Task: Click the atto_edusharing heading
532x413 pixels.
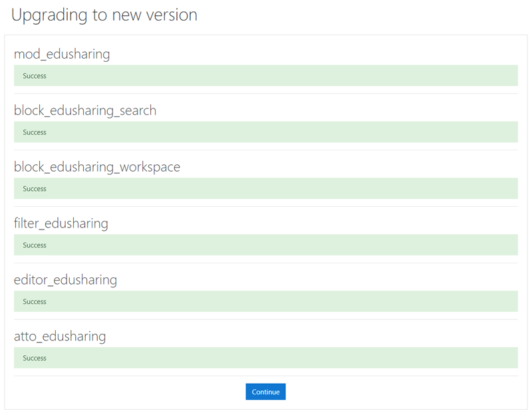Action: [60, 337]
